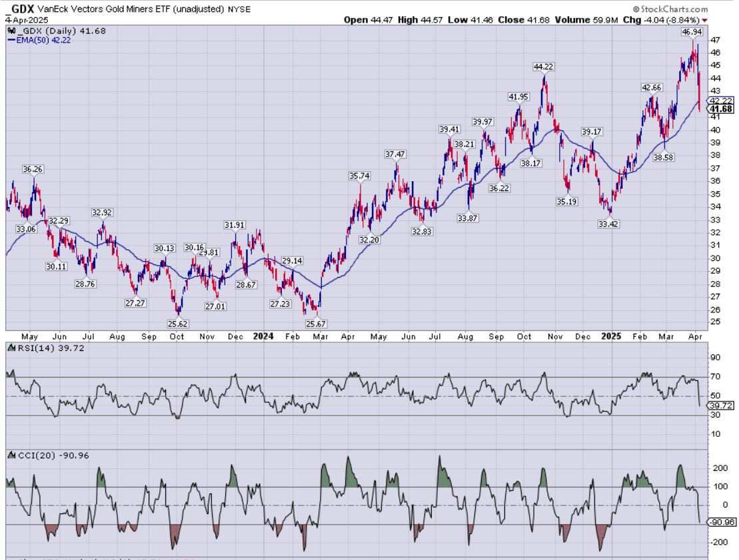
Task: Click the 39.97 price label
Action: click(x=482, y=121)
